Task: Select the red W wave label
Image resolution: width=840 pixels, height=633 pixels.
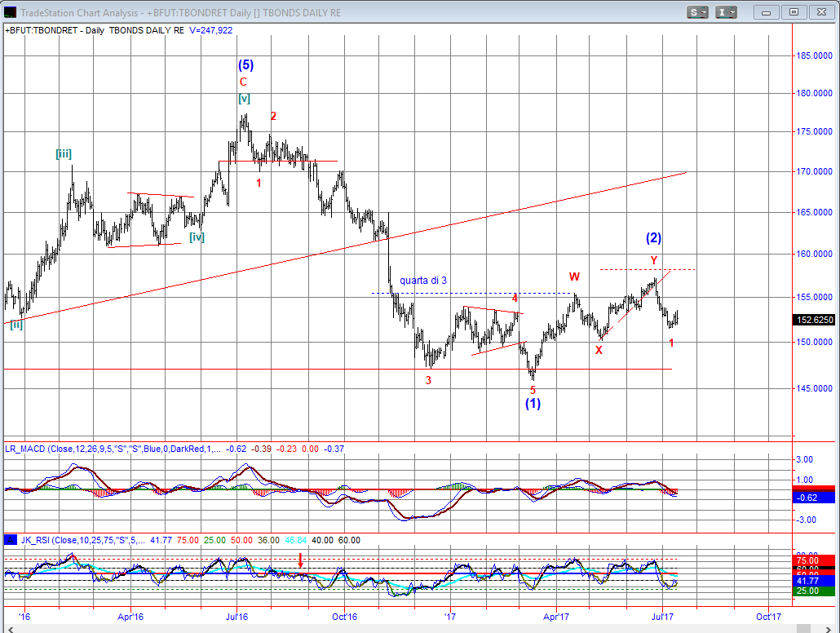Action: 574,277
